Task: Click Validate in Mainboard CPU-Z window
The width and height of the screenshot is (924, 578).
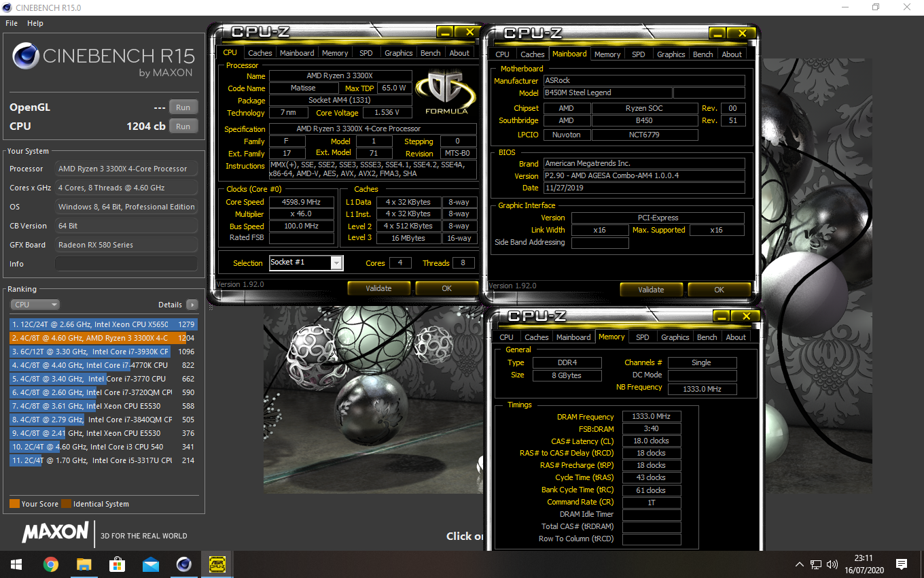Action: [x=651, y=290]
